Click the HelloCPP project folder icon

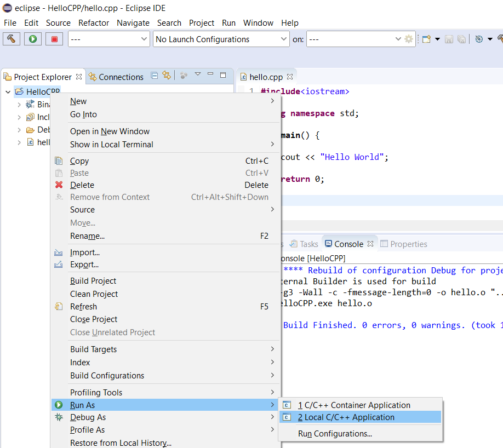(x=19, y=91)
